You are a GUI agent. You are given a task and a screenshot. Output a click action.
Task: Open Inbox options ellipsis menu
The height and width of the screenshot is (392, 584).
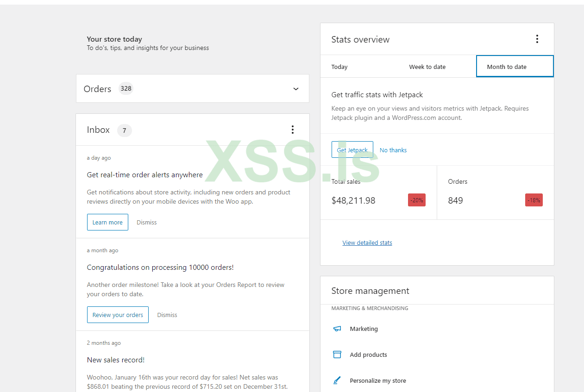point(292,130)
